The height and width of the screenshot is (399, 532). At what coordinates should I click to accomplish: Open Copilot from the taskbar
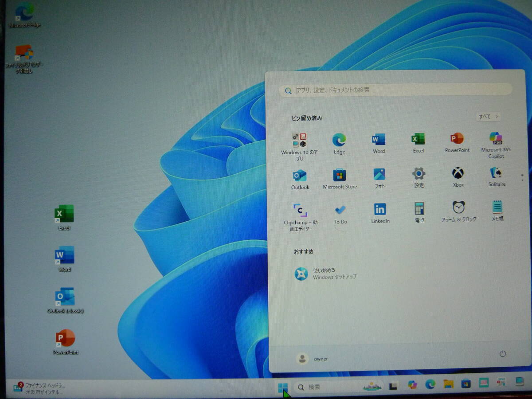tap(412, 385)
